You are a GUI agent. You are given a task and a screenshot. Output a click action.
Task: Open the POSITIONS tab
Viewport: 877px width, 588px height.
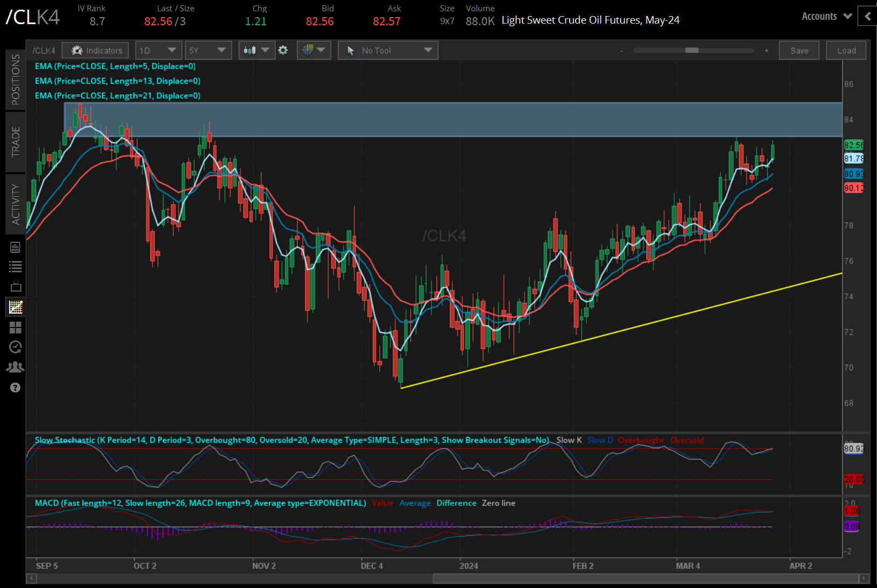15,80
